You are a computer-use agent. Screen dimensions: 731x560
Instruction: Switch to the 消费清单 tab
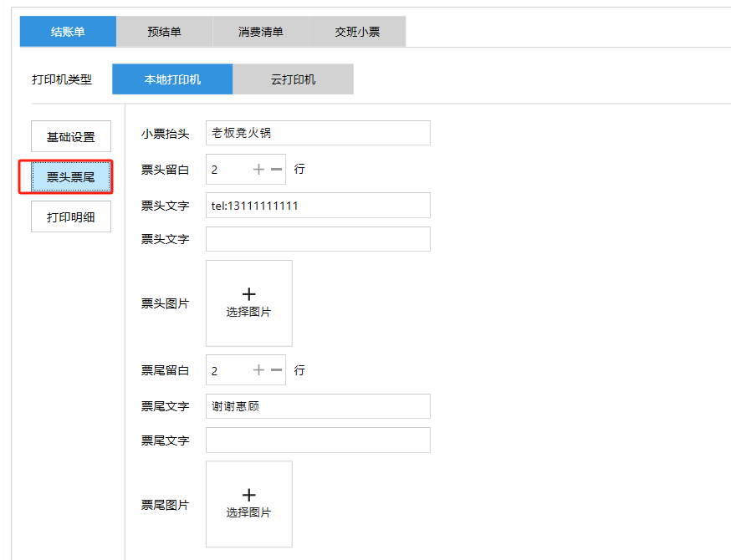(x=261, y=32)
